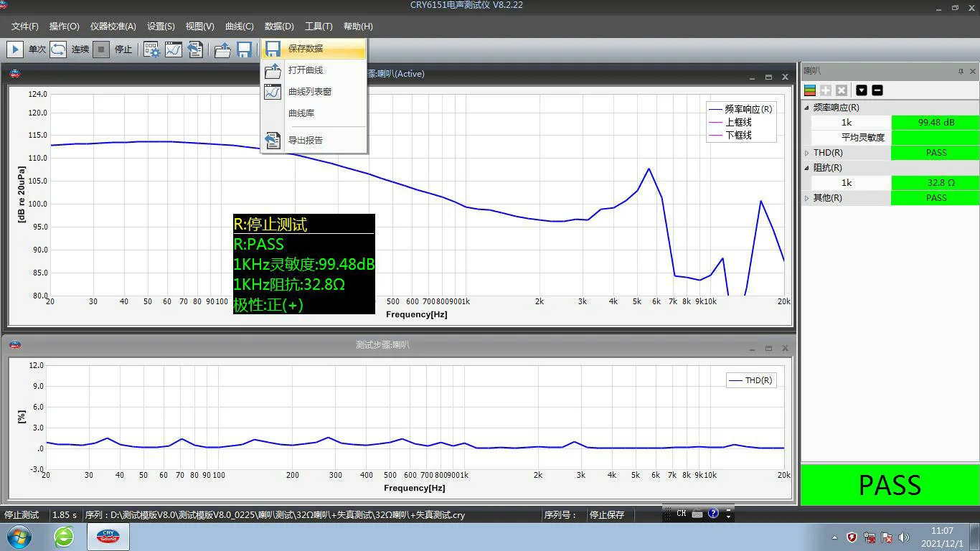Click the black minus collapse-all button
980x551 pixels.
pos(877,90)
